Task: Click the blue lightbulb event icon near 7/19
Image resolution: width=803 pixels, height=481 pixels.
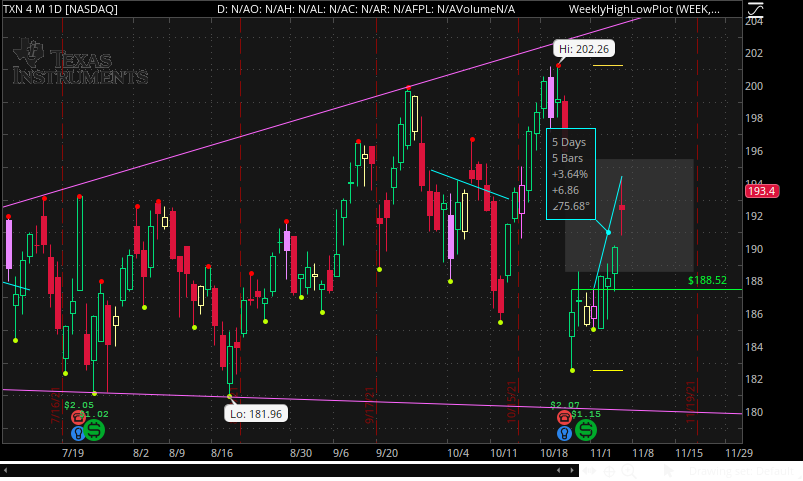Action: (x=77, y=434)
